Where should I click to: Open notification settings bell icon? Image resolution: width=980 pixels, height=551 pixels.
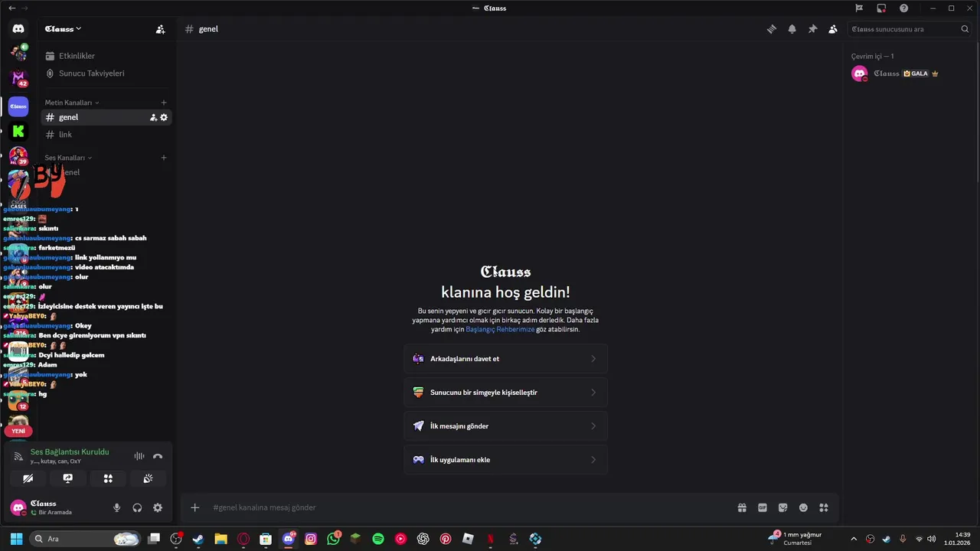tap(792, 29)
